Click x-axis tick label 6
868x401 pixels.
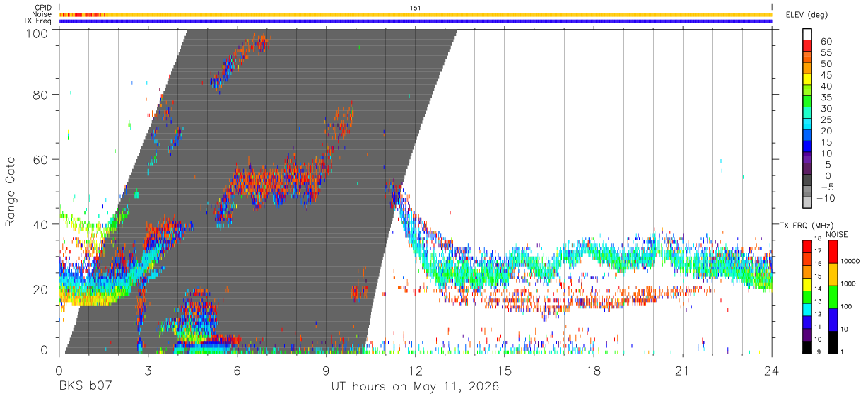(x=237, y=371)
